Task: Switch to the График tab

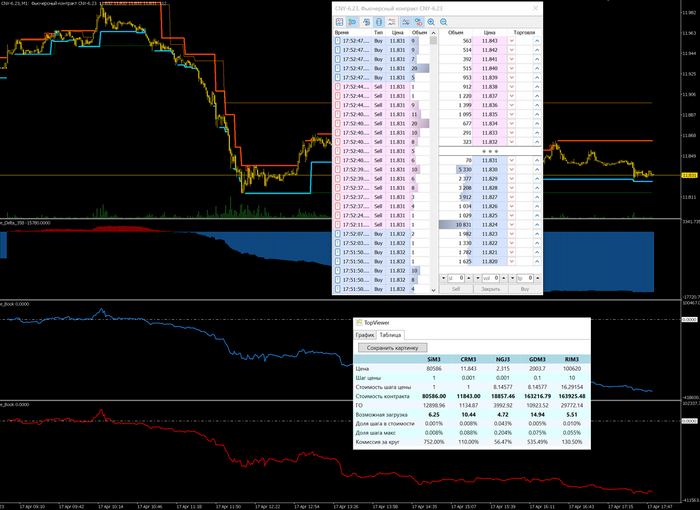Action: coord(364,335)
